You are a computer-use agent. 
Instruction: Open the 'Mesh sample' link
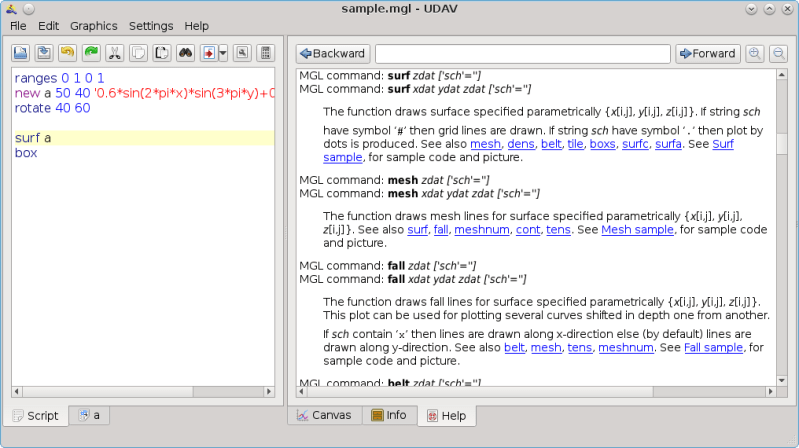(637, 230)
